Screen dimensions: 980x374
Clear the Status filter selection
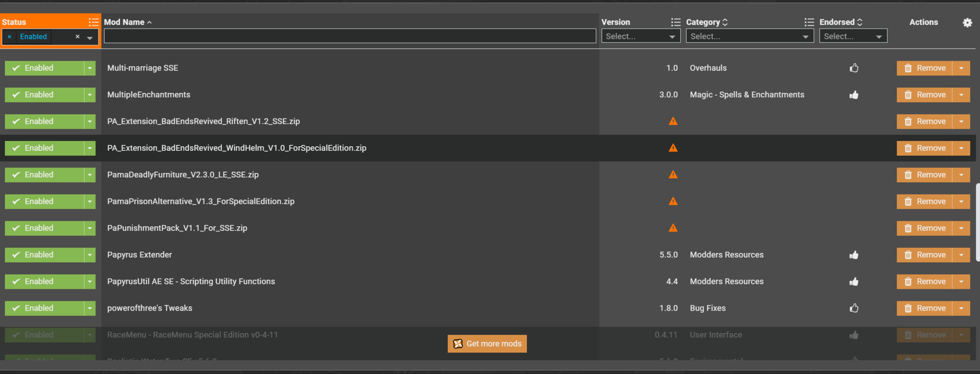[x=78, y=37]
